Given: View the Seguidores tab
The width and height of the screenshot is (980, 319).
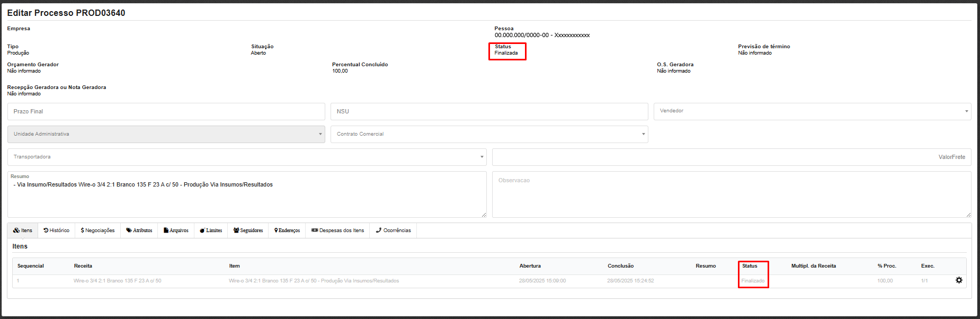Looking at the screenshot, I should 248,231.
